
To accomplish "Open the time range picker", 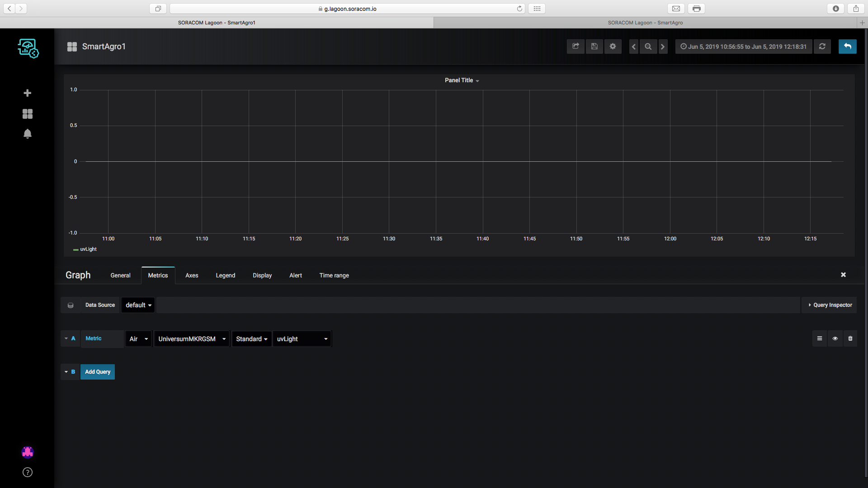I will [744, 47].
